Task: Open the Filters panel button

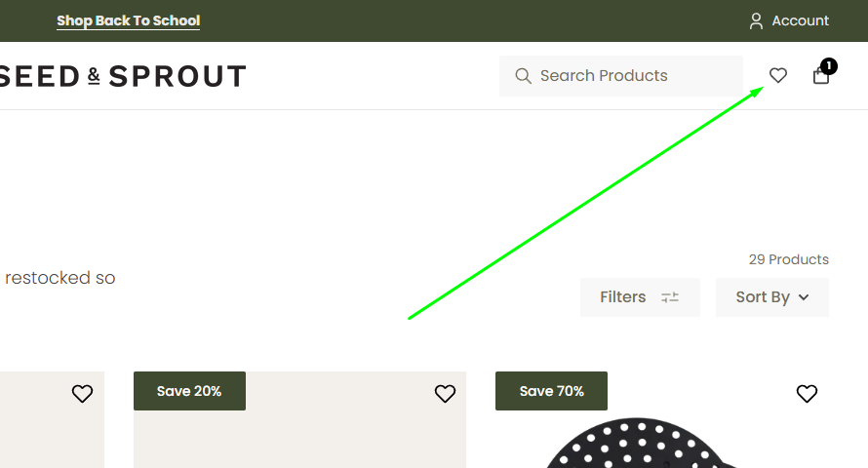Action: click(x=639, y=297)
